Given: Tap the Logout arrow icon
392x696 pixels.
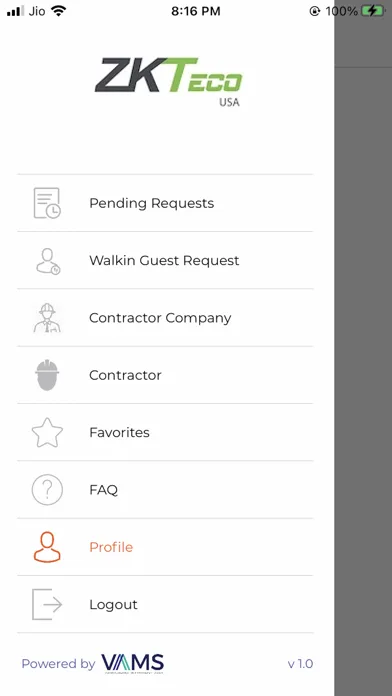Looking at the screenshot, I should [x=47, y=604].
